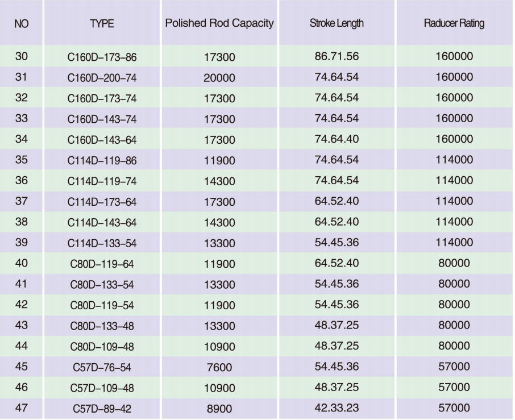Click type cell C160D-173-86

click(102, 57)
